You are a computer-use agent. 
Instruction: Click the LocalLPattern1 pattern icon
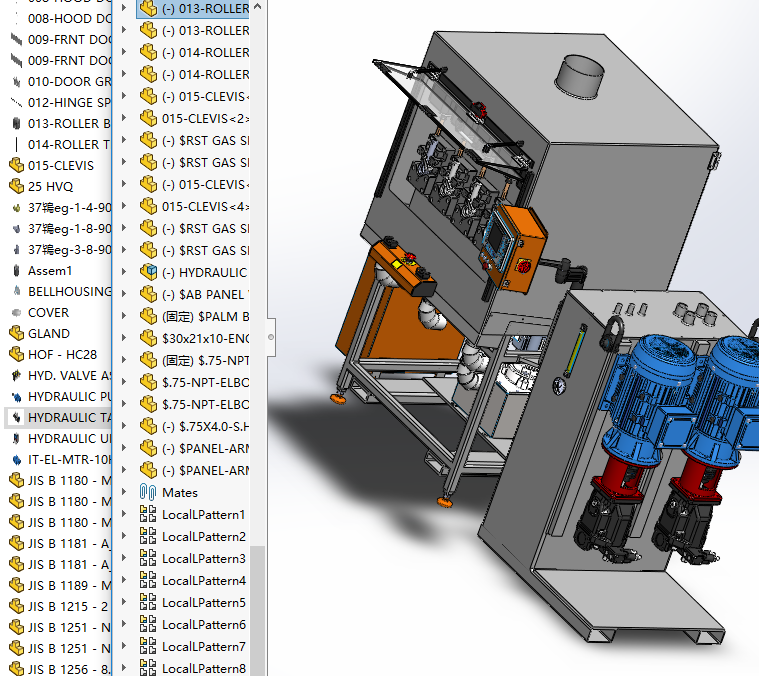coord(148,514)
